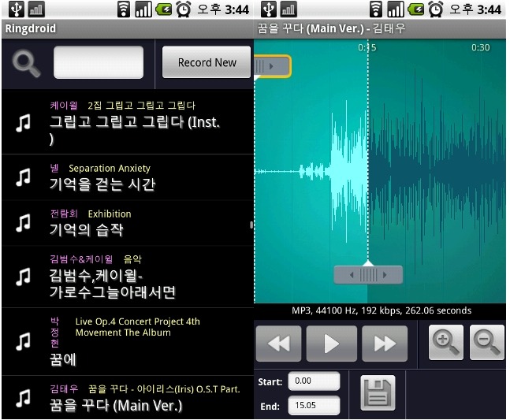Click music note icon beside 그립고 그립고 그립다

click(x=24, y=122)
